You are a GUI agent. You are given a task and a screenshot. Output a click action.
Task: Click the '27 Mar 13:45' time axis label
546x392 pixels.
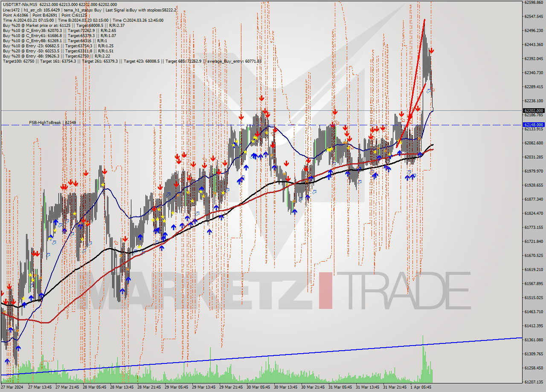[40, 388]
